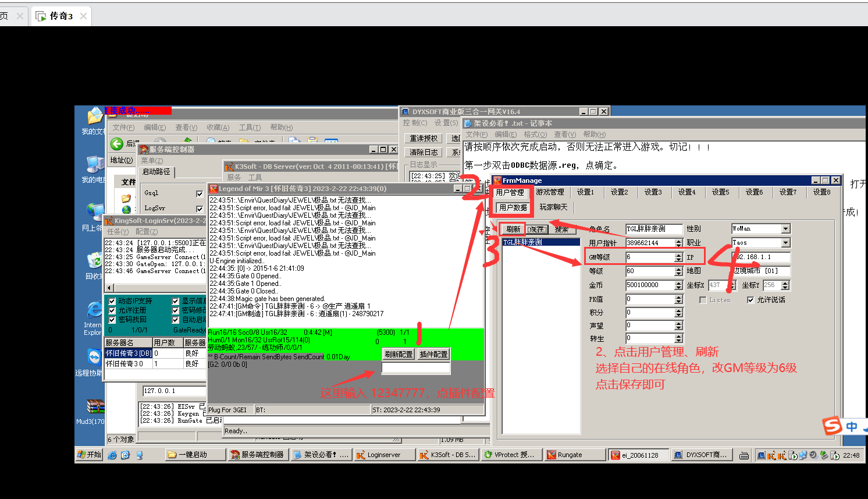Image resolution: width=868 pixels, height=499 pixels.
Task: Click the Legend of Mir 3 title icon
Action: pyautogui.click(x=214, y=189)
